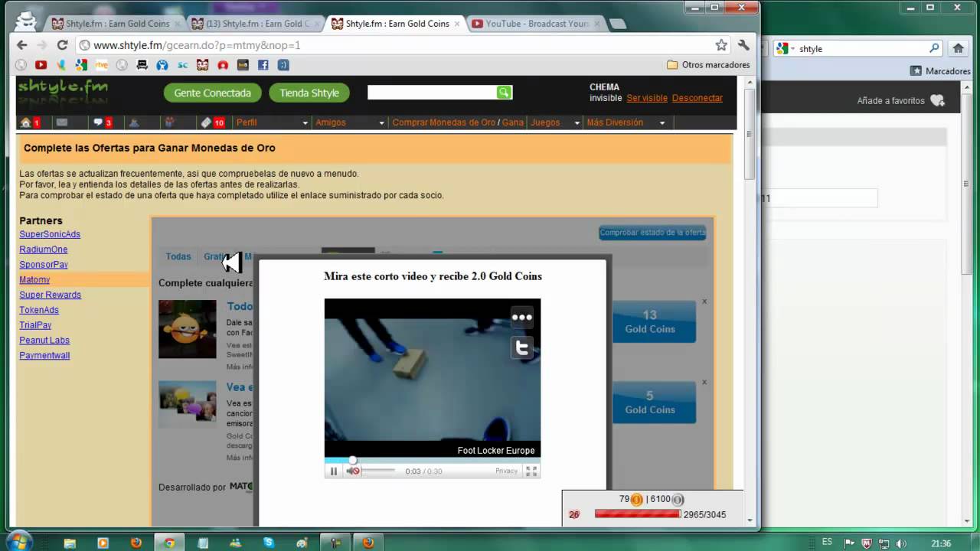The width and height of the screenshot is (980, 551).
Task: Open the friend requests person icon
Action: (x=134, y=122)
